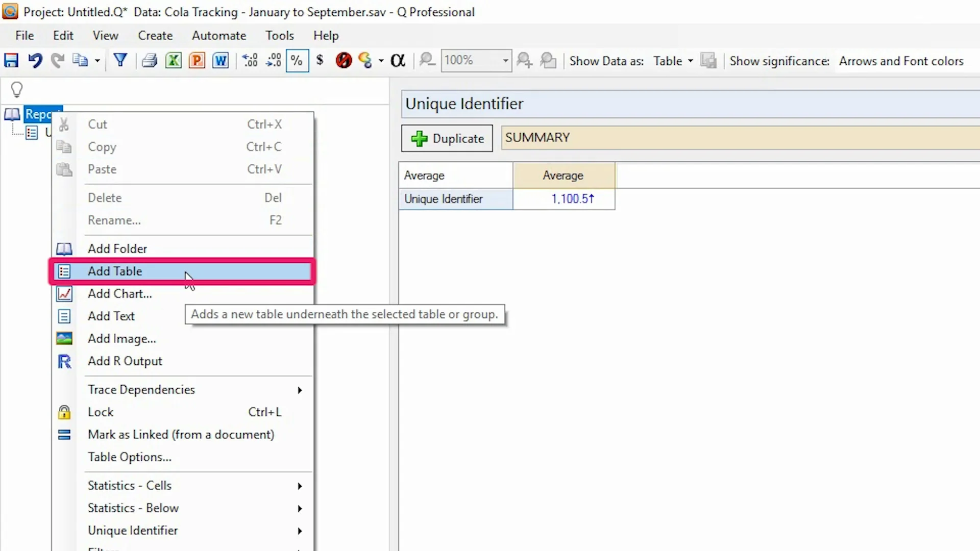Viewport: 980px width, 551px height.
Task: Click the filter funnel icon
Action: point(120,61)
